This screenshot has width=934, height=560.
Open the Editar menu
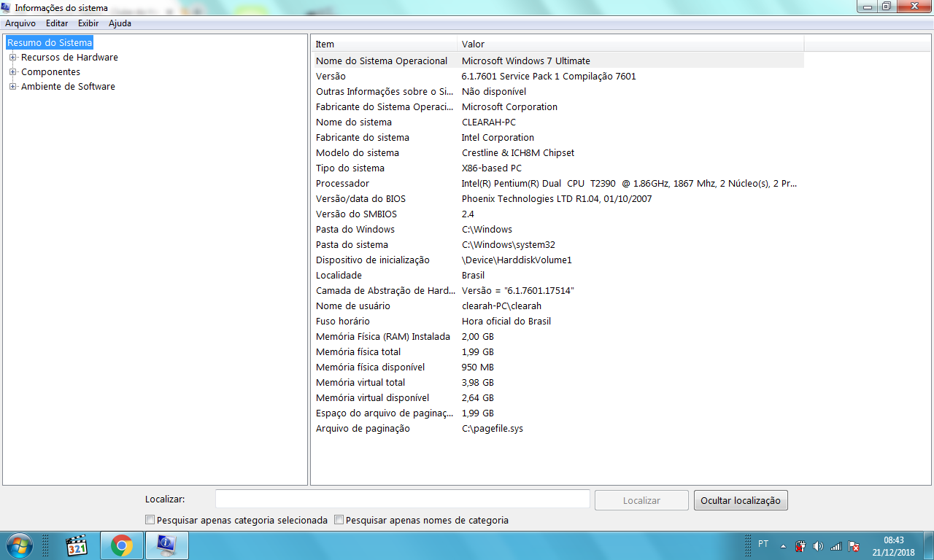pyautogui.click(x=57, y=23)
